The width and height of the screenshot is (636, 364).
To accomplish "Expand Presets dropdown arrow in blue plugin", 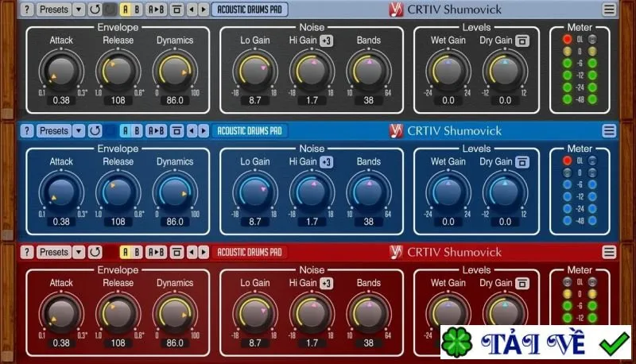I will point(79,131).
